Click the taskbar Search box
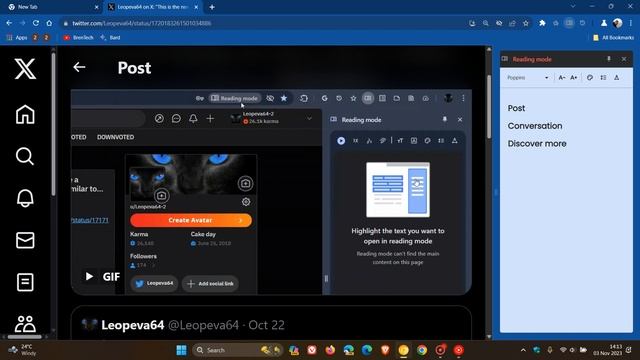The width and height of the screenshot is (640, 360). point(238,350)
